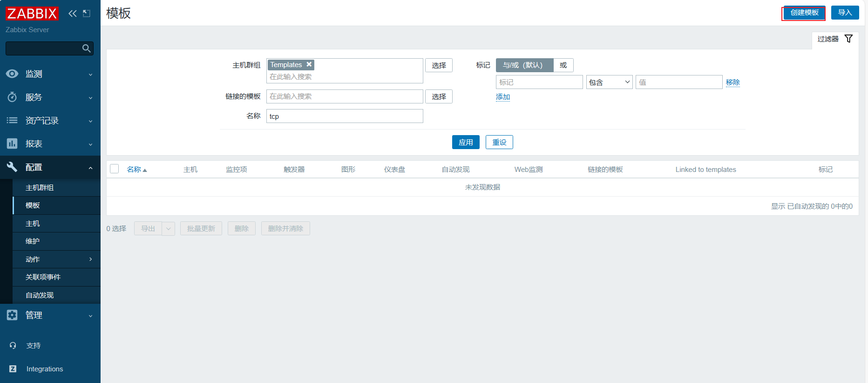Click the 资产记录 list icon
This screenshot has height=383, width=868.
tap(12, 120)
